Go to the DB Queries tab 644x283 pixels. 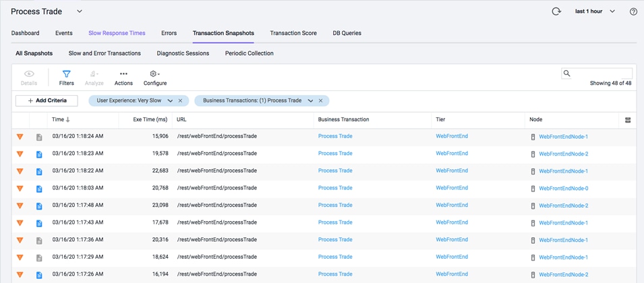[347, 33]
